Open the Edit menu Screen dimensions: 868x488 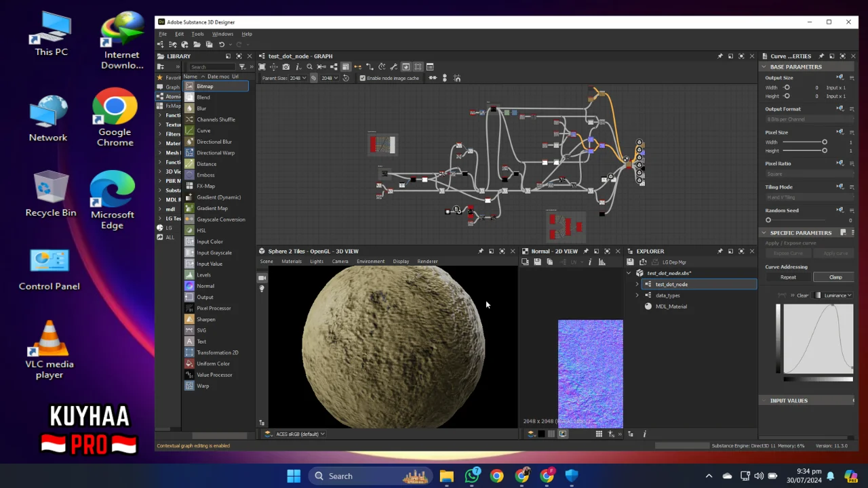(x=179, y=34)
